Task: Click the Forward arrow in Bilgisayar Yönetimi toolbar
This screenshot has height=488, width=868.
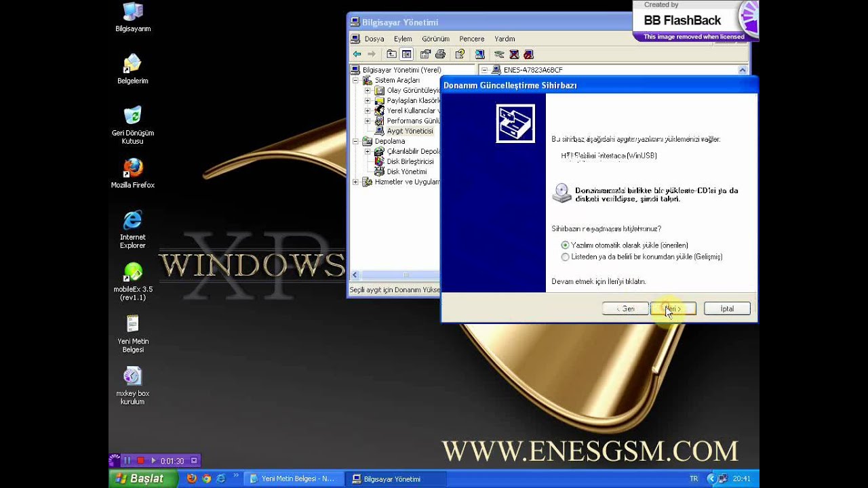Action: tap(371, 54)
